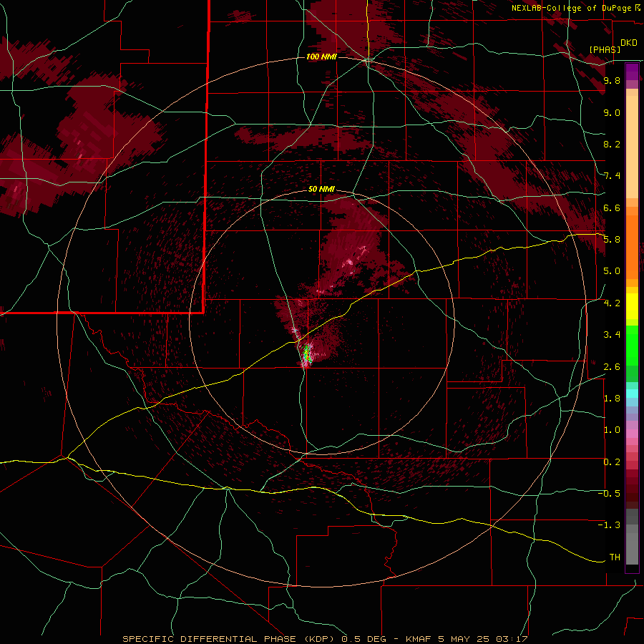This screenshot has width=644, height=644.
Task: Click the TH threshold label on scale
Action: [x=615, y=557]
